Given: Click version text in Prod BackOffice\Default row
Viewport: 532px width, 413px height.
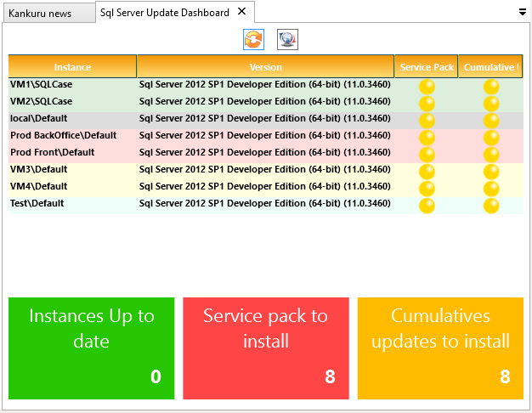Looking at the screenshot, I should pyautogui.click(x=265, y=135).
